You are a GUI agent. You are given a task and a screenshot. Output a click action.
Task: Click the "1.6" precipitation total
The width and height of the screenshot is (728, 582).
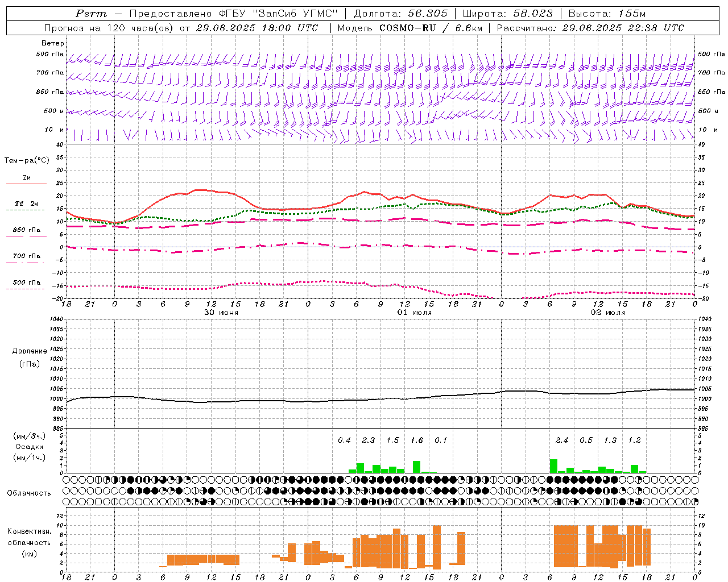point(417,440)
